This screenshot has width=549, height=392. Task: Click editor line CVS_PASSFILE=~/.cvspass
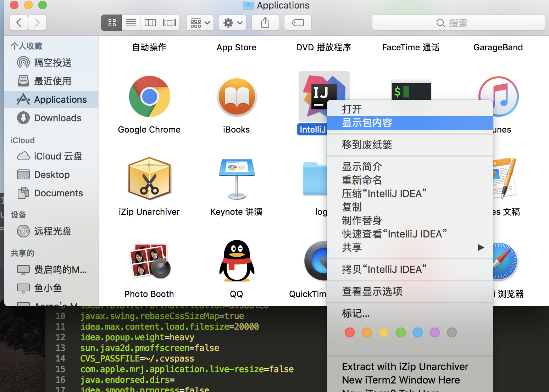[137, 358]
